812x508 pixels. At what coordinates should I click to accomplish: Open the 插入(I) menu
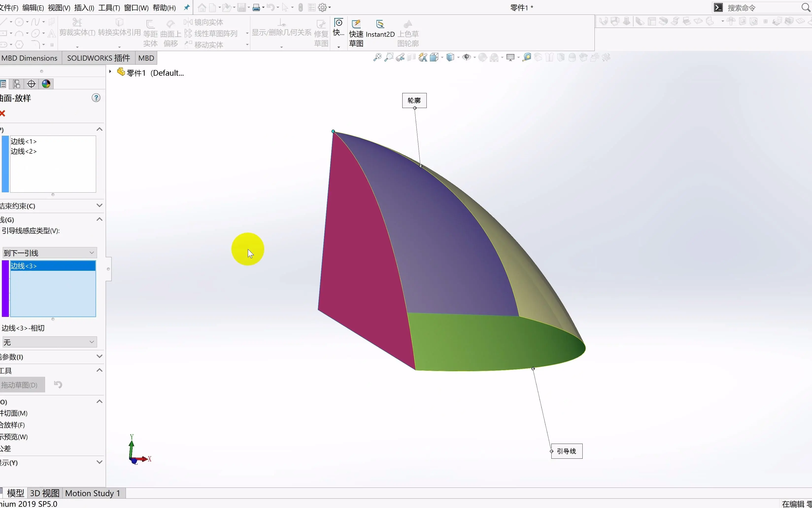84,8
